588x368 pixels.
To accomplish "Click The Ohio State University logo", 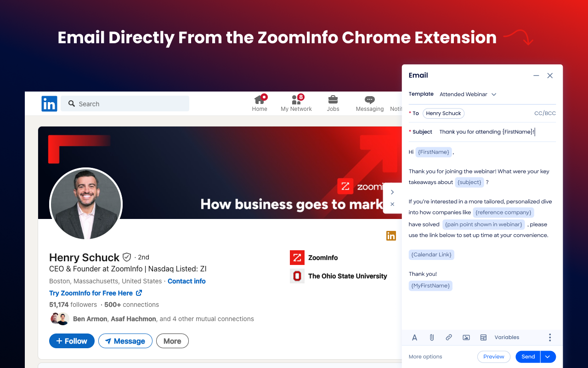I will [297, 276].
